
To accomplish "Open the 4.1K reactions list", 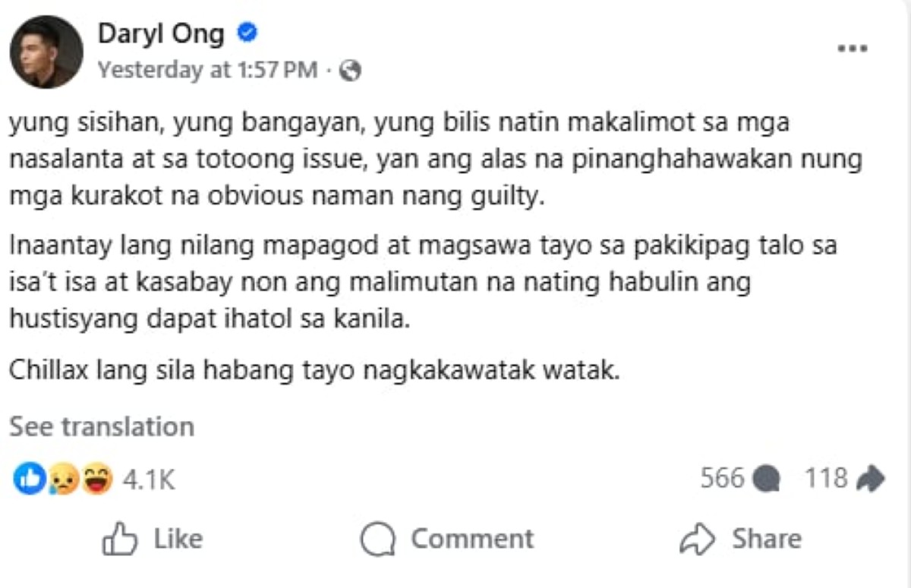I will coord(149,479).
